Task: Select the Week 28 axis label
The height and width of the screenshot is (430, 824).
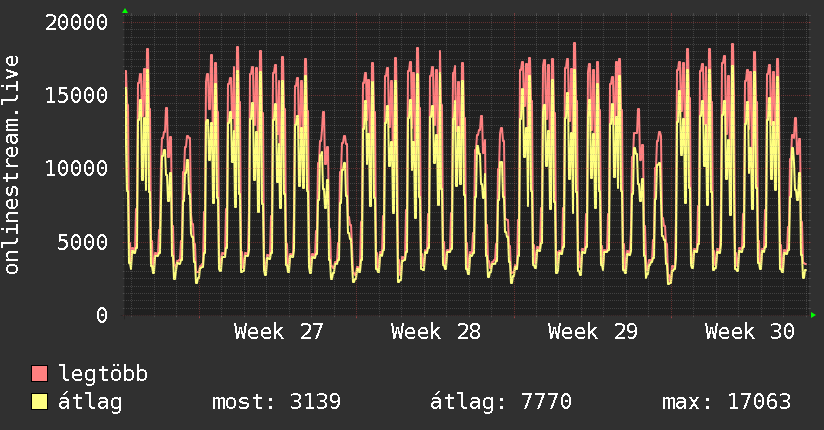Action: click(x=436, y=332)
